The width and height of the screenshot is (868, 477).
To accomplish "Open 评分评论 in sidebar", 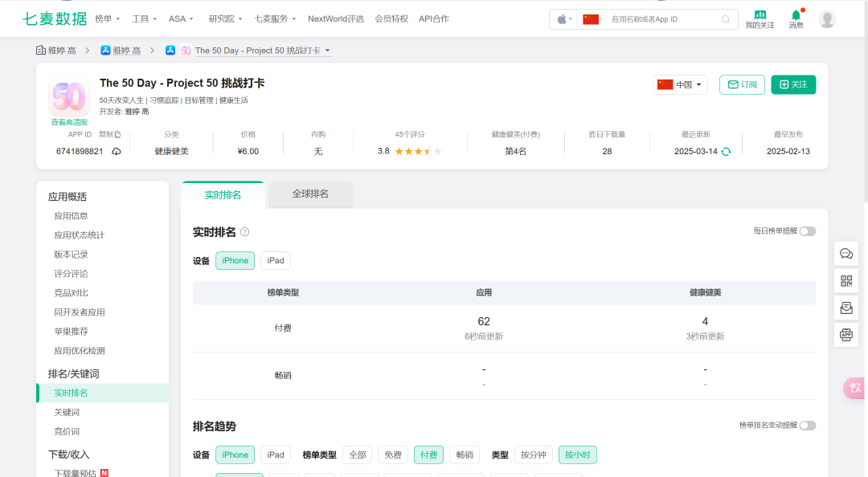I will pyautogui.click(x=71, y=274).
